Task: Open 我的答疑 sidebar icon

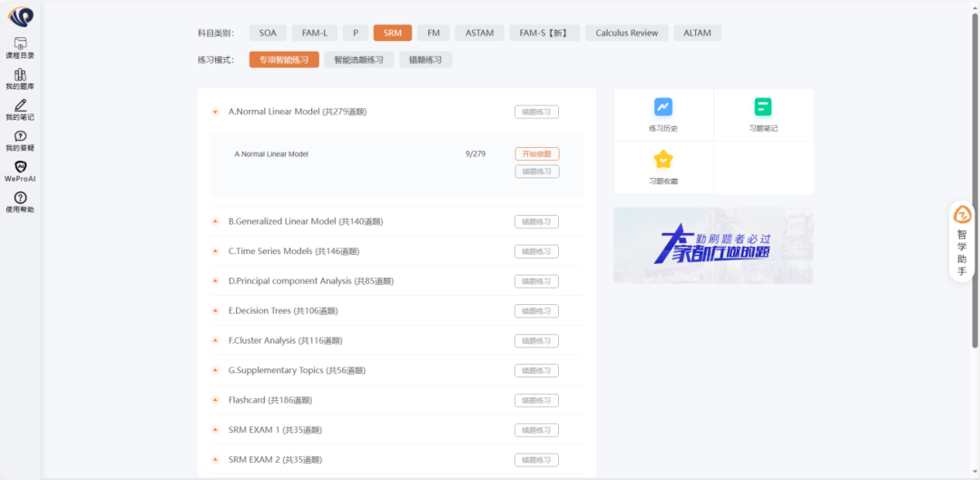Action: (x=20, y=141)
